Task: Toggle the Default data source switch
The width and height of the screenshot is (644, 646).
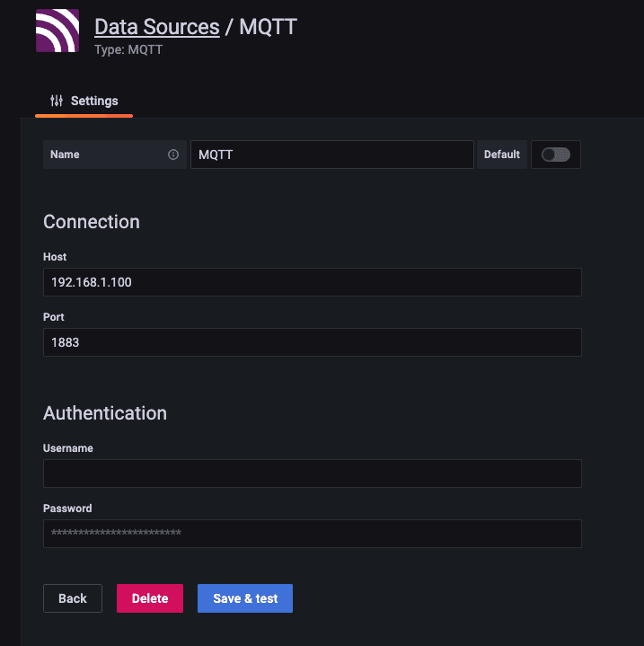Action: (556, 155)
